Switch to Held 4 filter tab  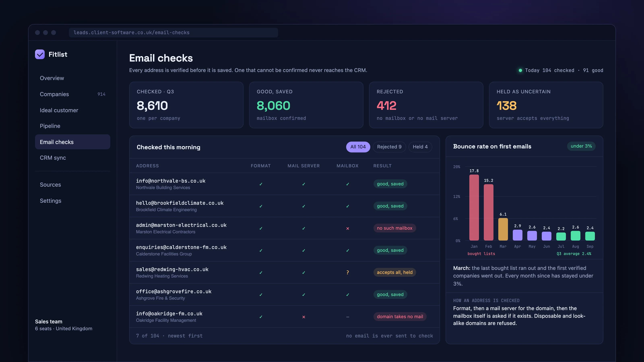pyautogui.click(x=420, y=147)
